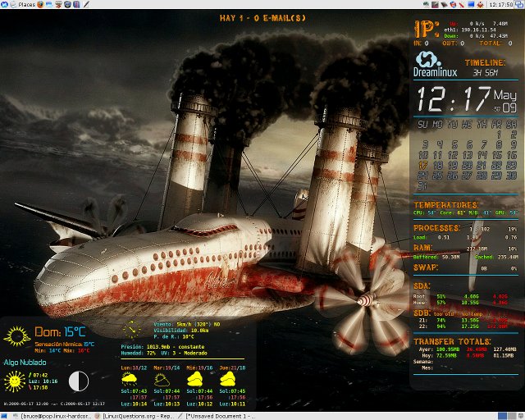Click the Mar forecast partly cloudy icon

(x=162, y=380)
